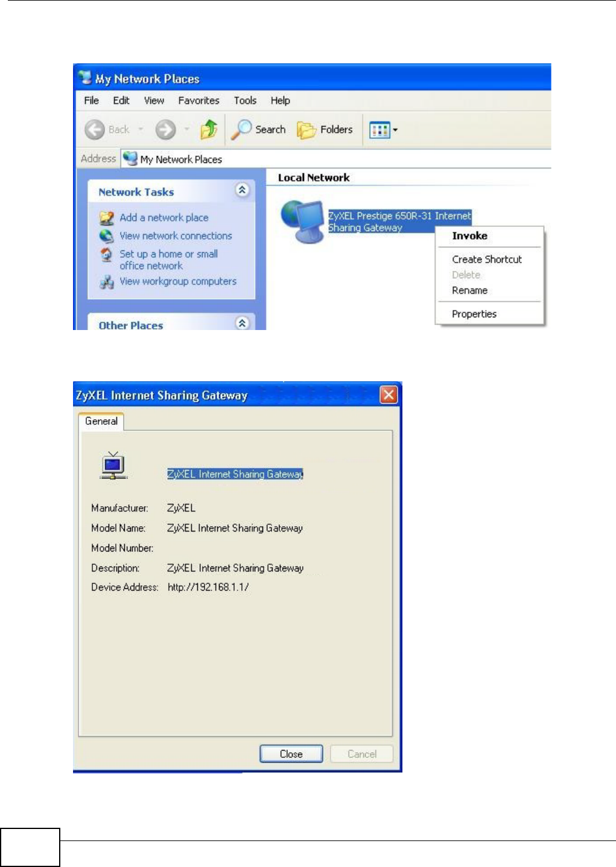Choose Invoke from the context menu

469,236
